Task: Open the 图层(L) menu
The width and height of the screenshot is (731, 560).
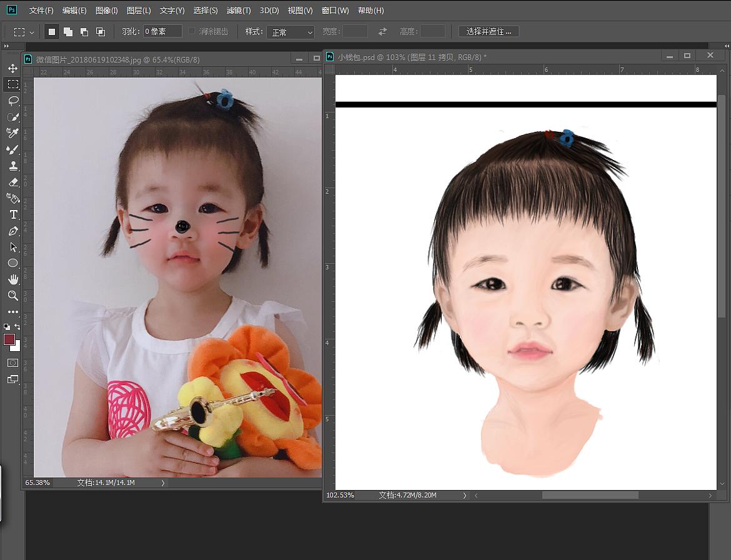Action: point(139,10)
